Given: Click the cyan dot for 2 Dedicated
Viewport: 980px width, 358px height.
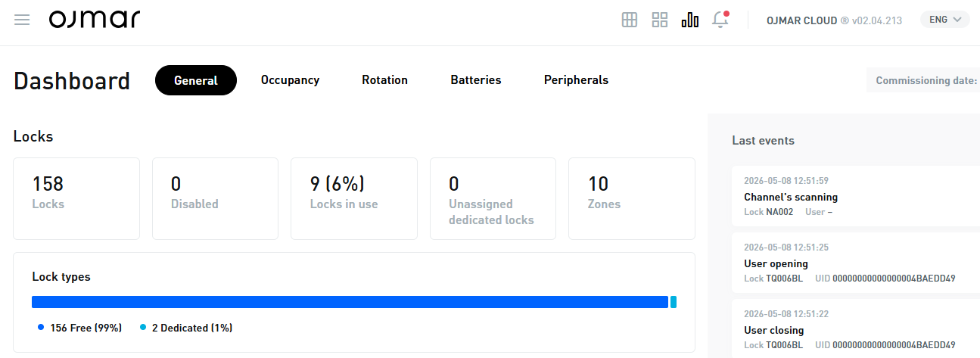Looking at the screenshot, I should click(x=142, y=328).
